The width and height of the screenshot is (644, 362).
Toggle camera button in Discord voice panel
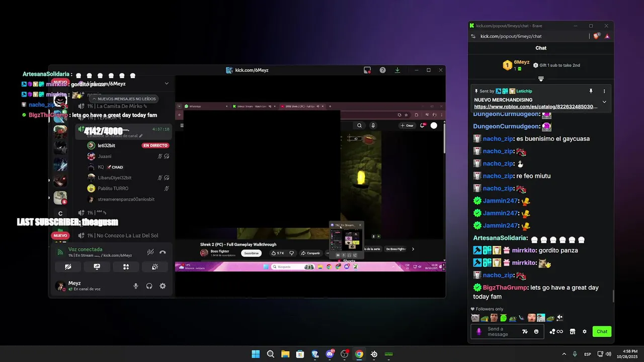(68, 267)
